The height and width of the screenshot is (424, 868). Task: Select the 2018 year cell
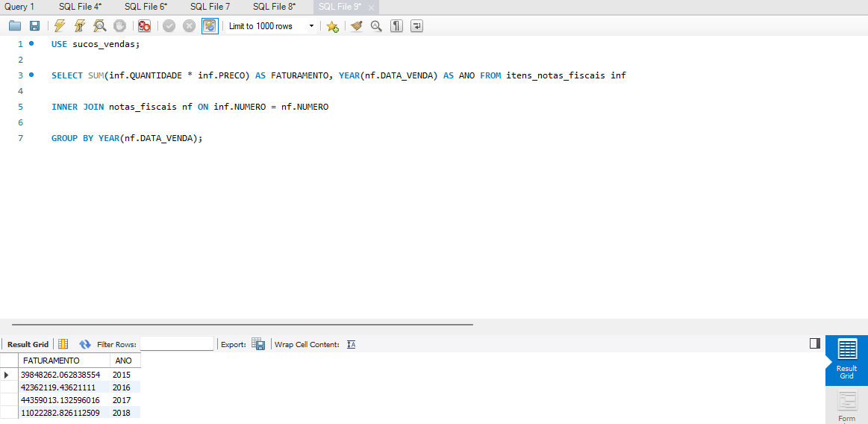[125, 412]
